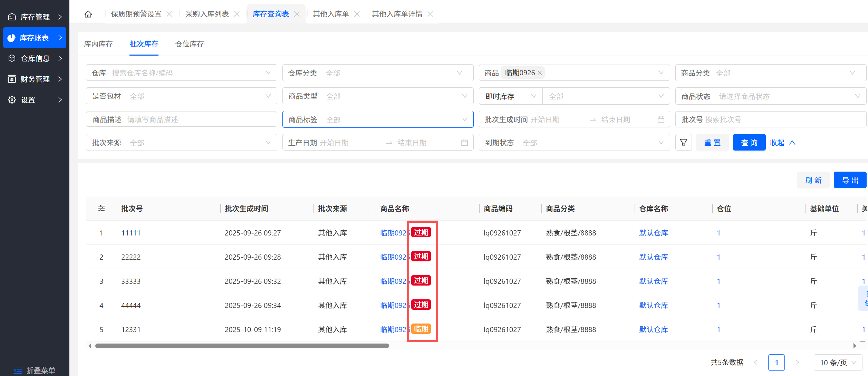
Task: Remove the 临期0926 product tag
Action: (540, 73)
